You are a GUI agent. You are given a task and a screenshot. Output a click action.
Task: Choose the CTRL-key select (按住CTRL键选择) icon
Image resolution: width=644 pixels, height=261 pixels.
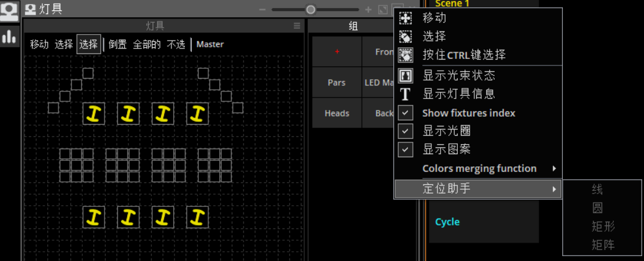[406, 55]
